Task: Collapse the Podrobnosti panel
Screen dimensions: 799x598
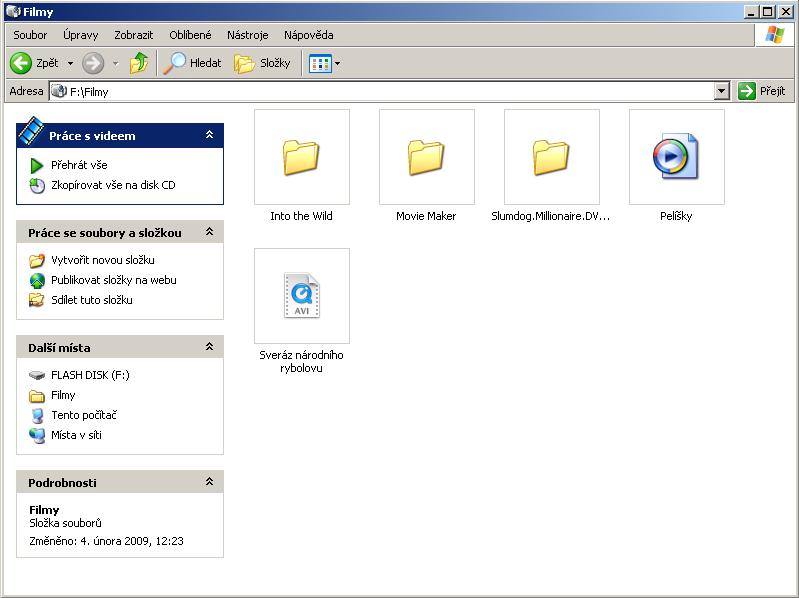Action: pos(209,482)
